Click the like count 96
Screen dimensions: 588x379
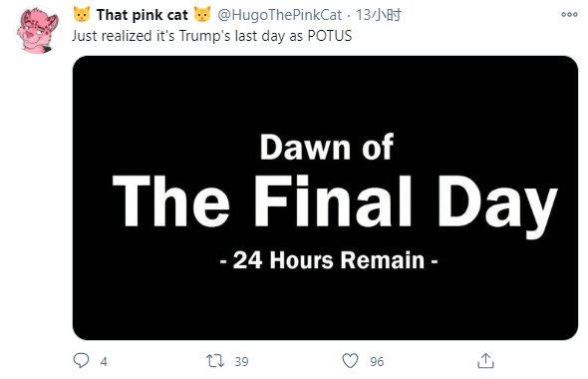click(377, 361)
